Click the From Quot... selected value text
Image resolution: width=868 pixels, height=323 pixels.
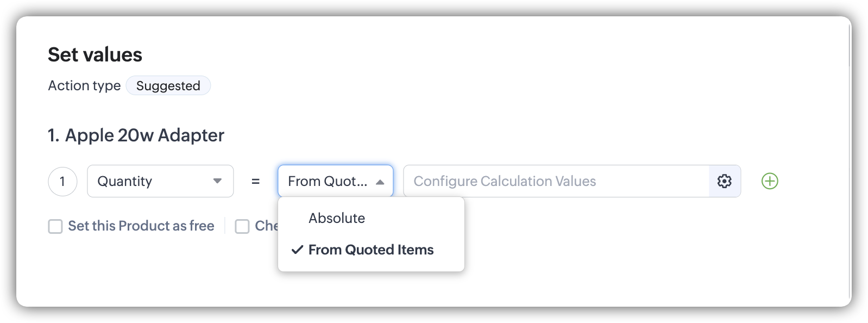click(327, 181)
